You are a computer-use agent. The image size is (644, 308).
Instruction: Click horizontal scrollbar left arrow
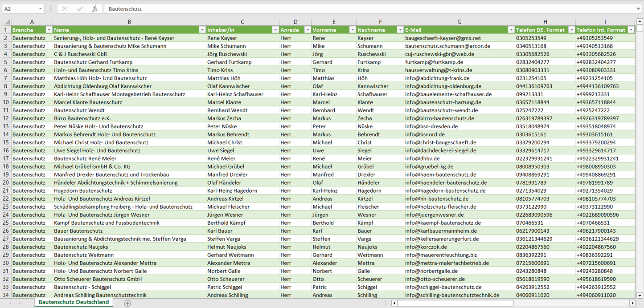click(394, 303)
